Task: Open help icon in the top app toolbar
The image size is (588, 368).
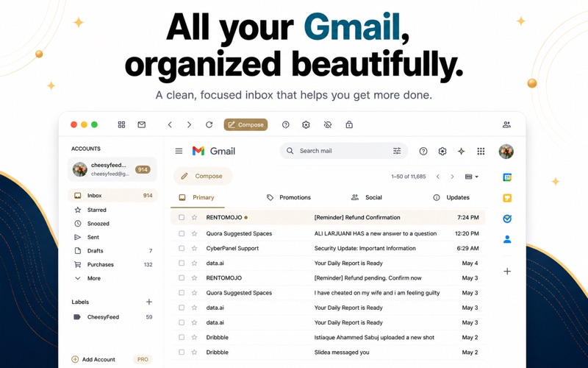Action: coord(286,124)
